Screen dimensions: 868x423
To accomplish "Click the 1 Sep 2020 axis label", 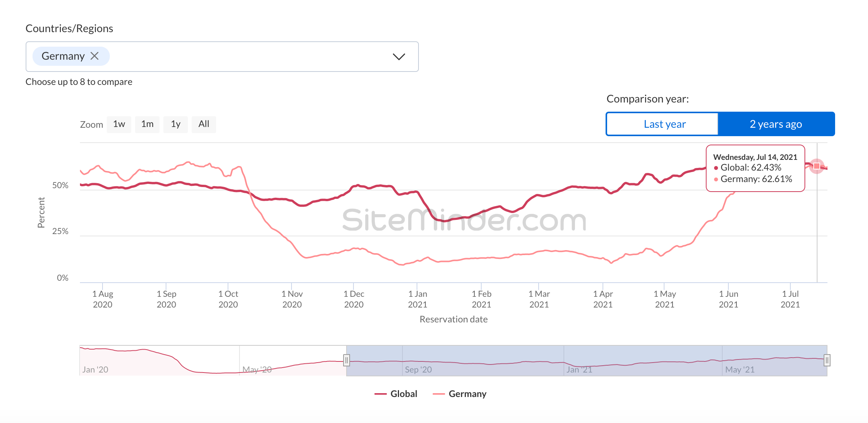I will click(x=166, y=299).
